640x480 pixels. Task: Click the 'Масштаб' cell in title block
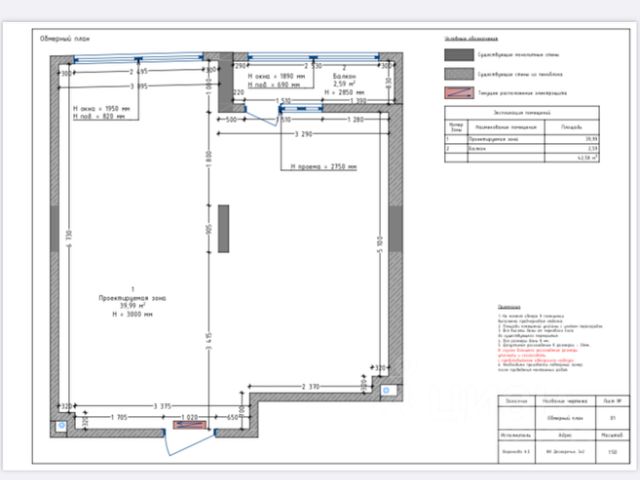tap(613, 435)
